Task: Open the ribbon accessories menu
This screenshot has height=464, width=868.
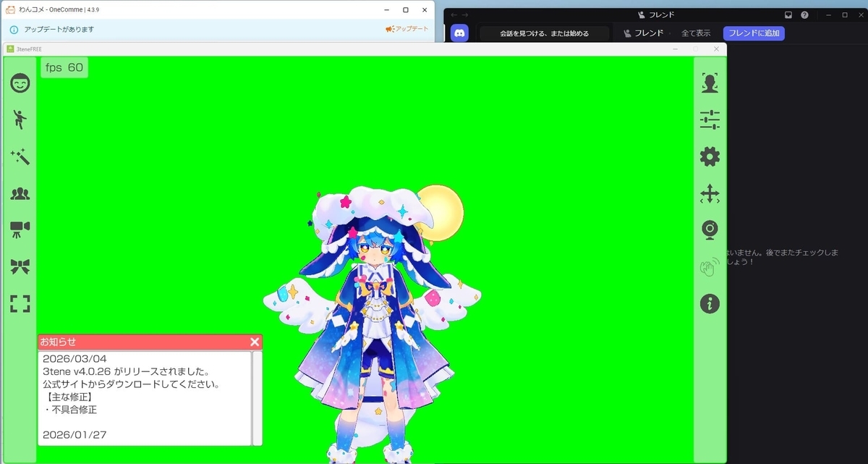Action: coord(20,266)
